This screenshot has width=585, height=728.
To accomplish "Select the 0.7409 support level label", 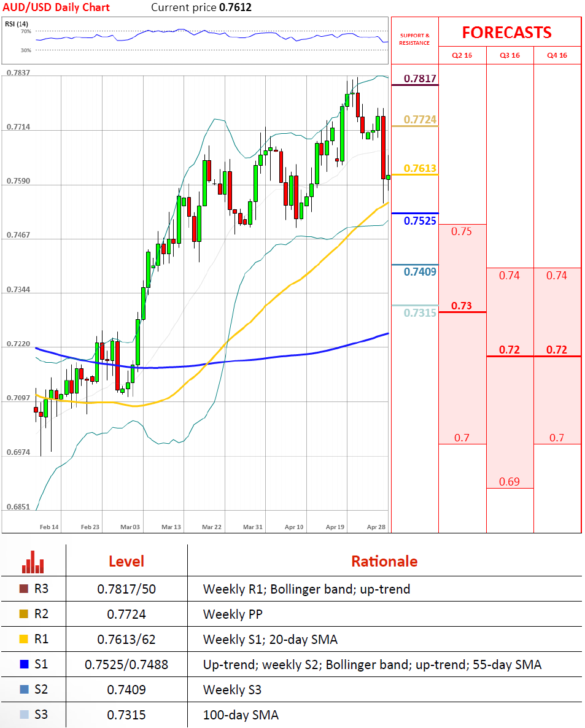I will [x=420, y=271].
